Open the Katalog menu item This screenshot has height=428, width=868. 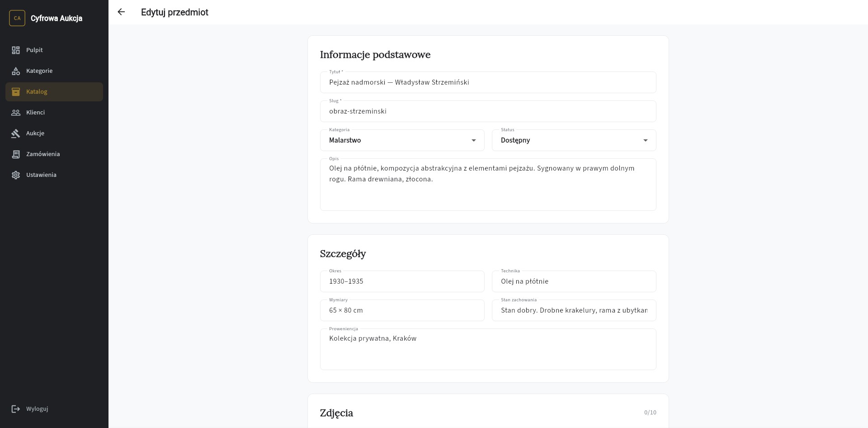click(x=54, y=92)
